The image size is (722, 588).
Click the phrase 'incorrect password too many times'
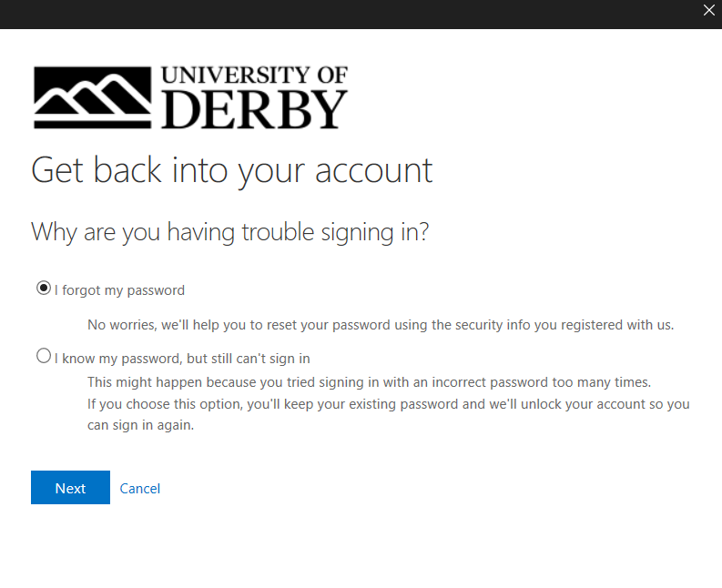pos(541,382)
